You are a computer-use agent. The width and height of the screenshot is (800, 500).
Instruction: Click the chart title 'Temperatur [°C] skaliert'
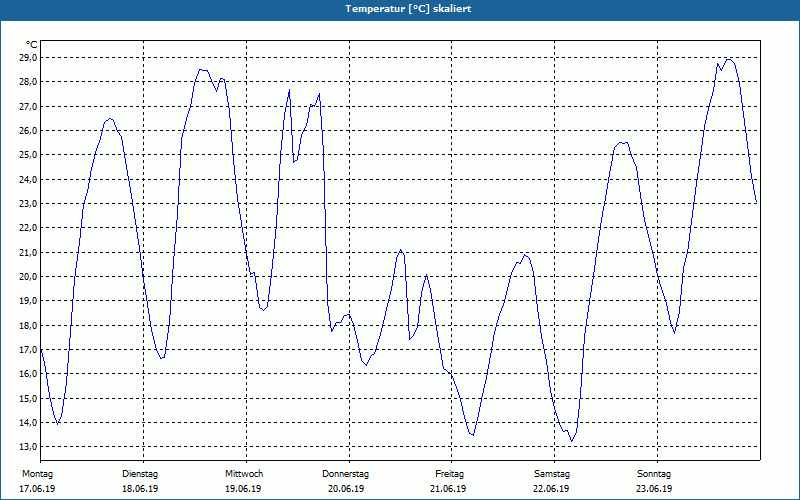tap(408, 9)
